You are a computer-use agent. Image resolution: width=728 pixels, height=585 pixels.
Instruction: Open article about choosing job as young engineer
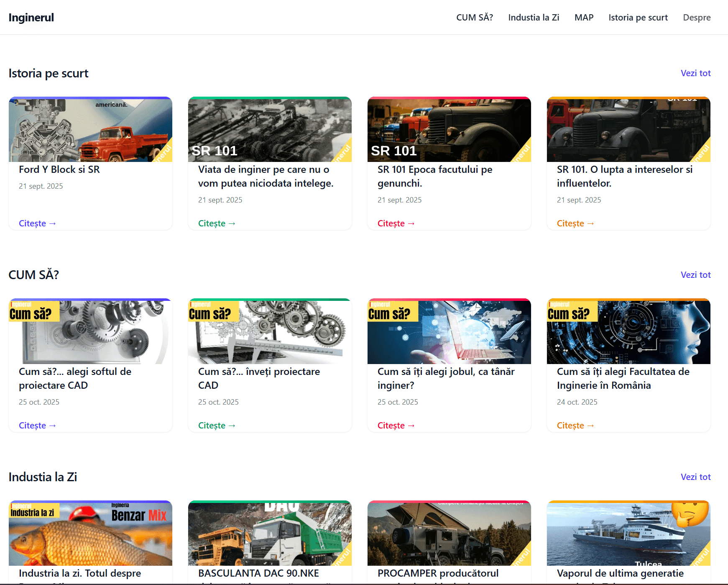(x=446, y=378)
